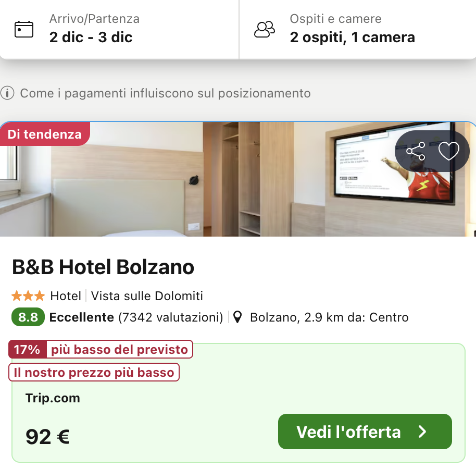476x468 pixels.
Task: Click the chevron inside Vedi l'offerta button
Action: point(423,432)
